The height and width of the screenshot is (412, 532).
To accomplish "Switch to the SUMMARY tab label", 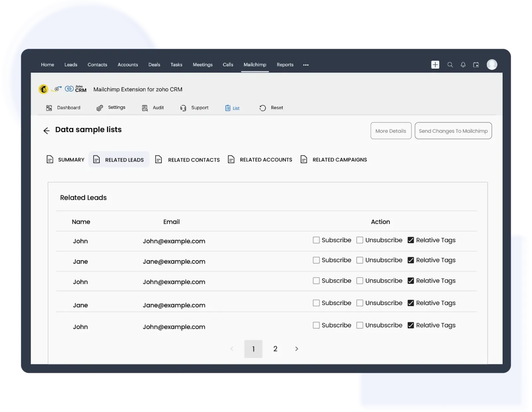I will [x=71, y=160].
